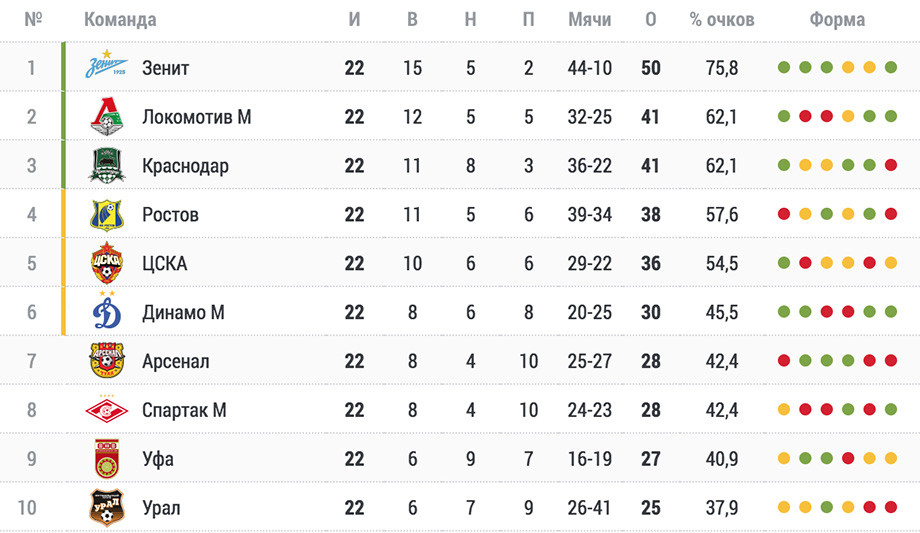This screenshot has height=533, width=920.
Task: Select the Spartak M diamond logo
Action: (107, 409)
